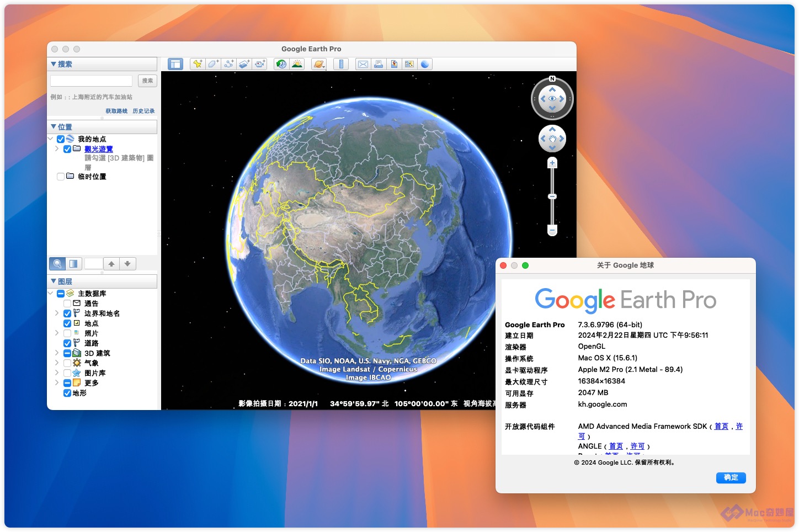The height and width of the screenshot is (532, 799).
Task: Click 确定 in the About dialog
Action: tap(731, 478)
